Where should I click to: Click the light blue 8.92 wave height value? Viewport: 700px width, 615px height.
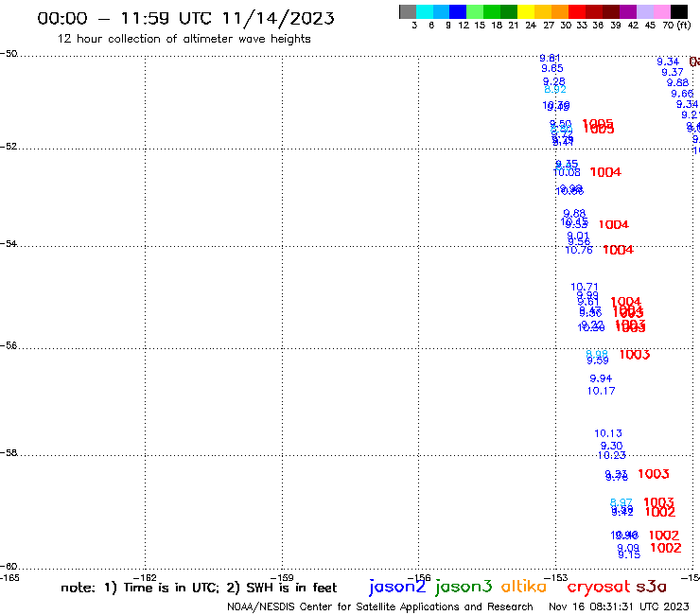[555, 89]
